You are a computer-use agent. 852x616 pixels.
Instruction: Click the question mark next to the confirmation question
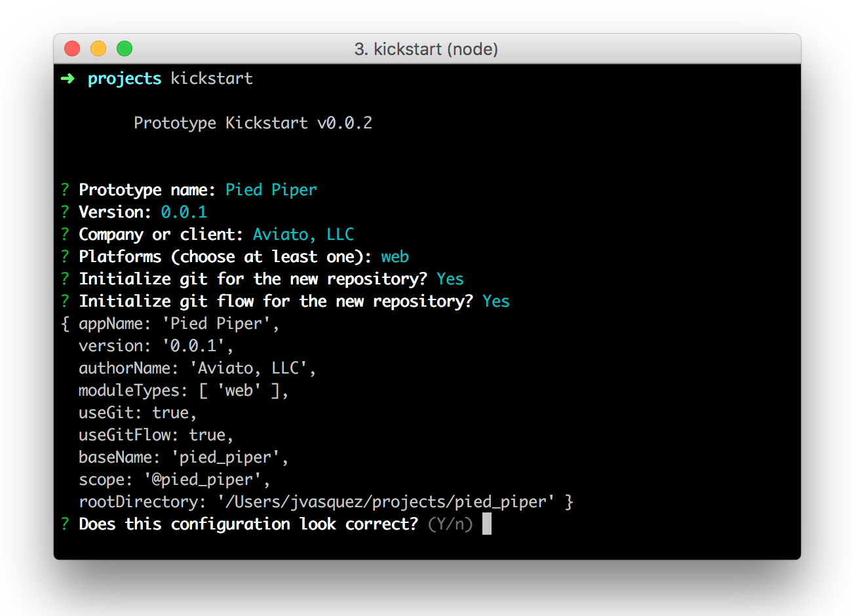(x=64, y=524)
